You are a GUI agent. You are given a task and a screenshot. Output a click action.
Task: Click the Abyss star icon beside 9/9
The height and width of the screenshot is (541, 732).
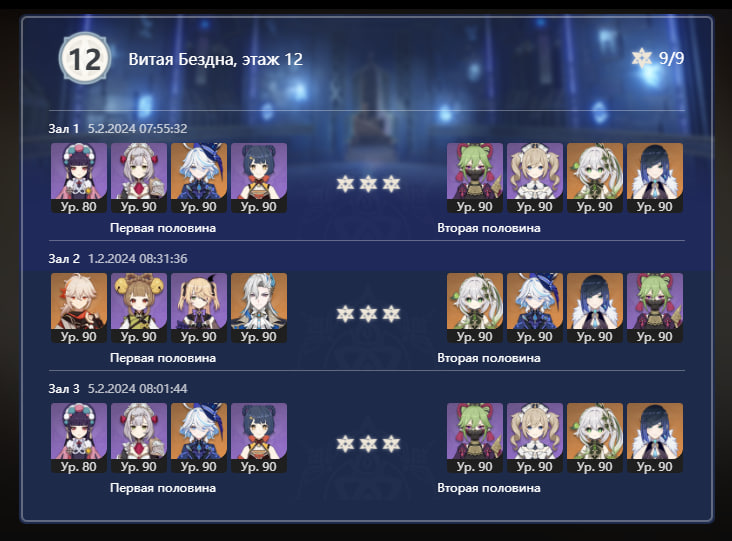click(641, 58)
